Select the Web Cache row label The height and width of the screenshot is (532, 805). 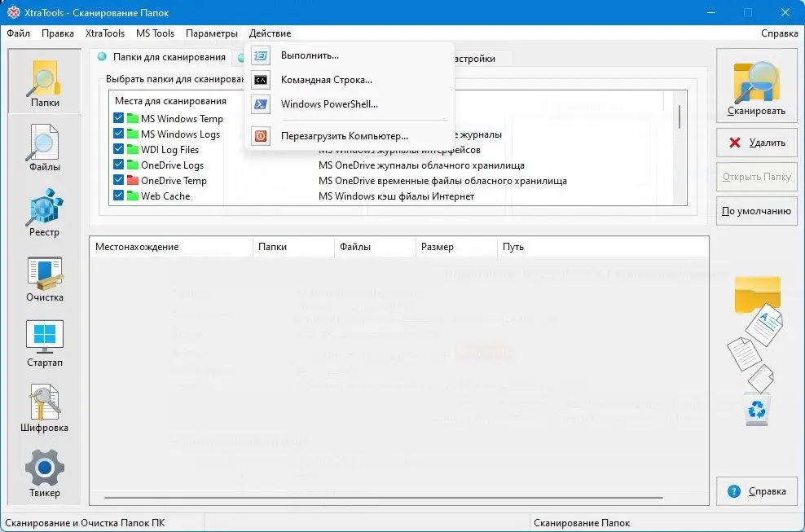pyautogui.click(x=165, y=196)
